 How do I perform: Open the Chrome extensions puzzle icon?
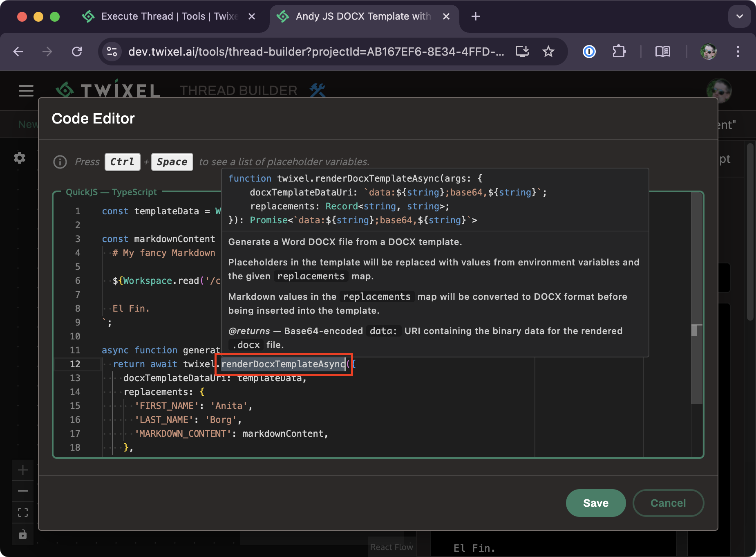[x=619, y=52]
